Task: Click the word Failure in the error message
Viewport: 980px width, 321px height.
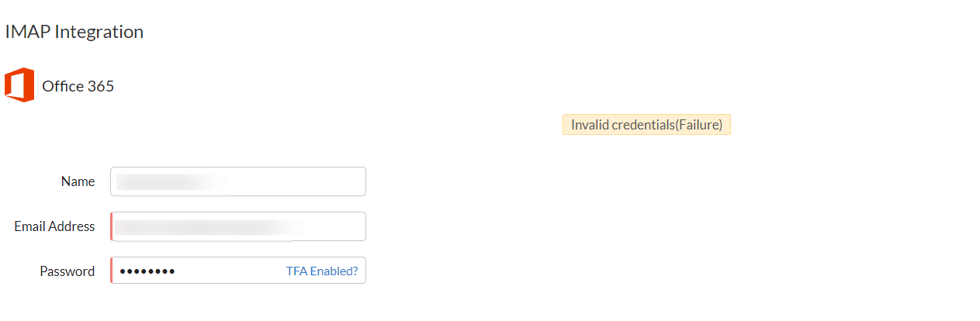Action: point(698,125)
